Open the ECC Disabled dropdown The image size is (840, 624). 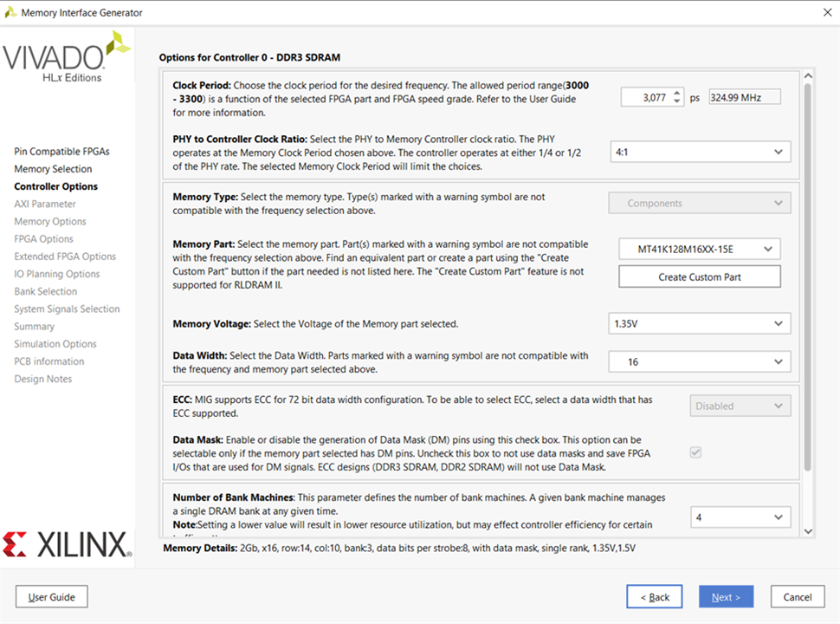click(x=740, y=406)
